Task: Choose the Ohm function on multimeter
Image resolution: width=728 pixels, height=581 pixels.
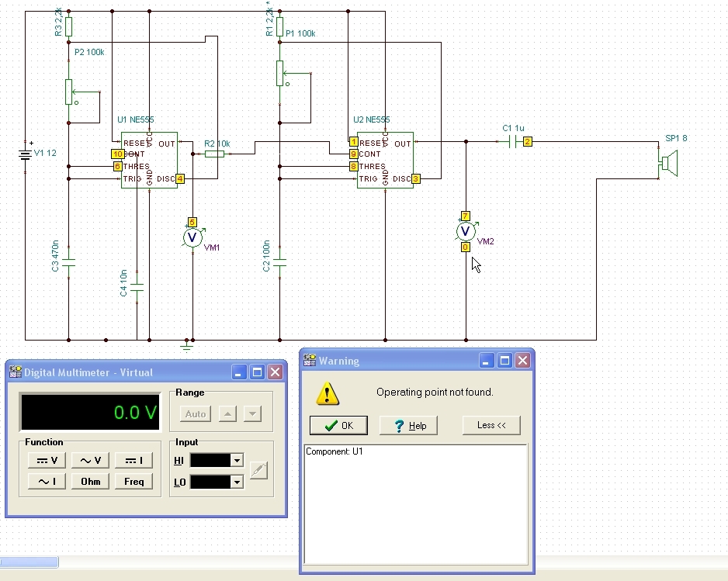Action: click(90, 481)
